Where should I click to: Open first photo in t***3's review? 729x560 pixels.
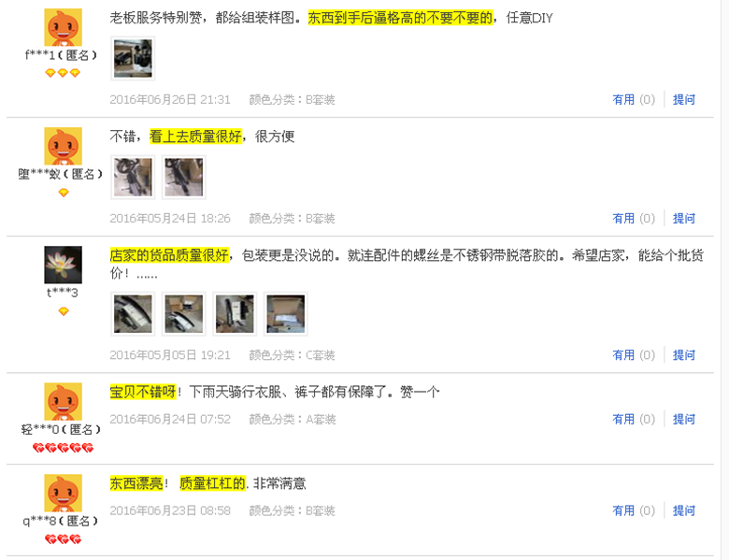pyautogui.click(x=133, y=314)
